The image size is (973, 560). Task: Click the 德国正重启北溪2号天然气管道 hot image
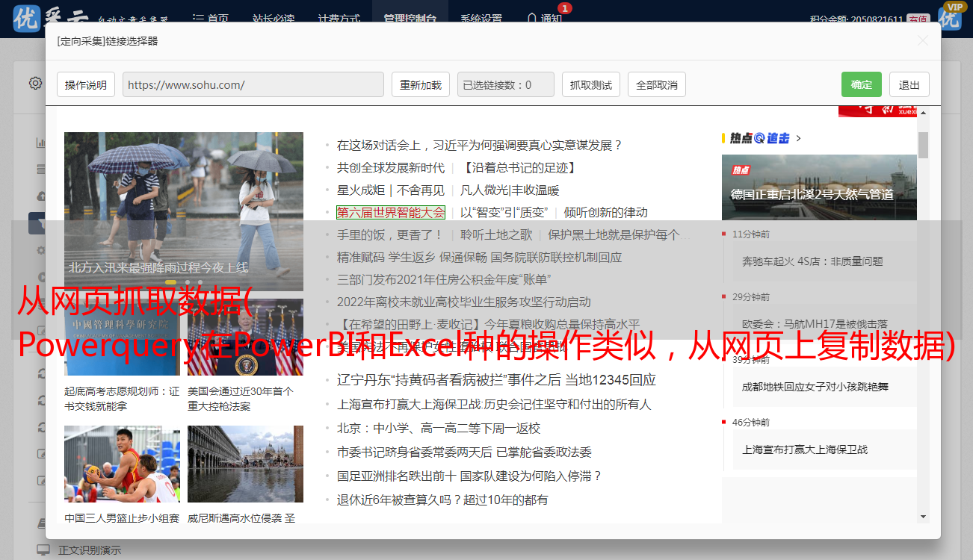(819, 187)
